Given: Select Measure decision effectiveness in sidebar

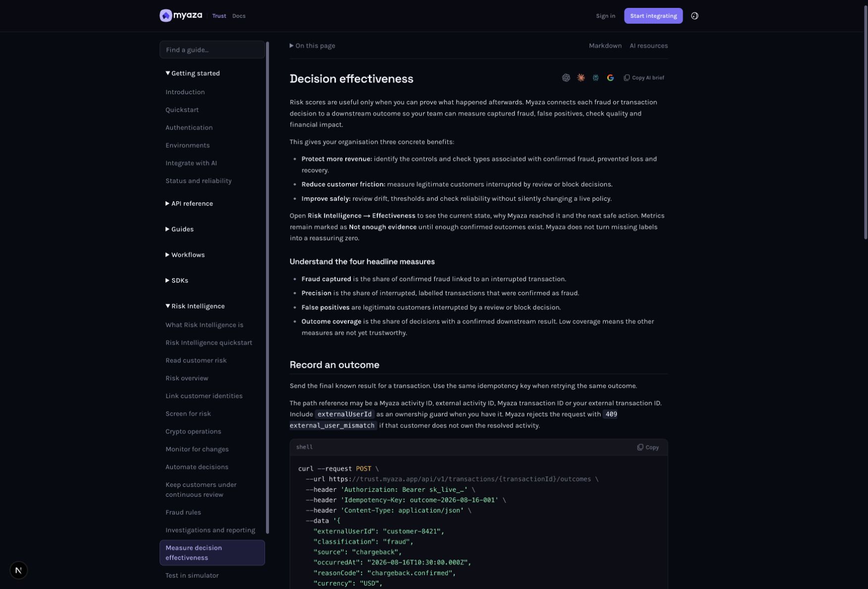Looking at the screenshot, I should 212,553.
